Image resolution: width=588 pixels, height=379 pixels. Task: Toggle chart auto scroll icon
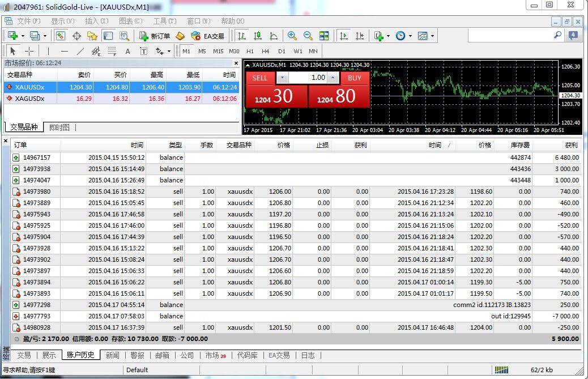tap(343, 36)
